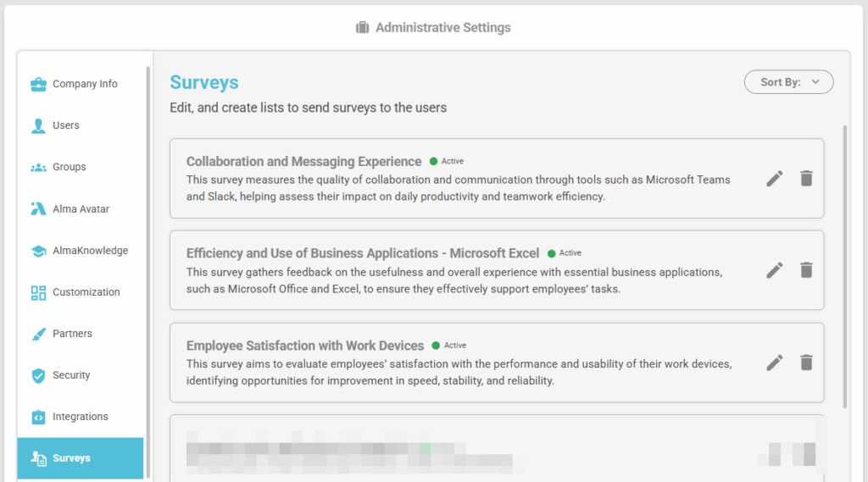Open the Sort By dropdown
This screenshot has height=482, width=868.
[788, 82]
